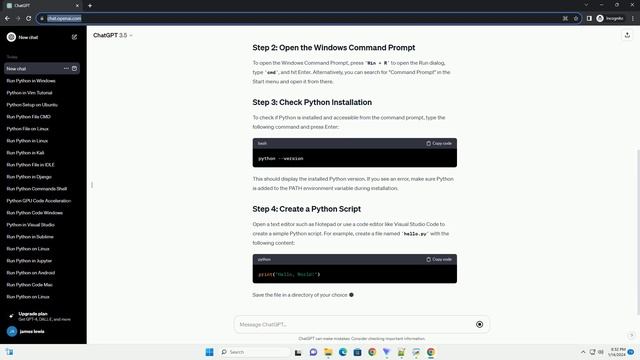This screenshot has width=640, height=360.
Task: Open Run Python Commands Shell chat
Action: tap(37, 189)
